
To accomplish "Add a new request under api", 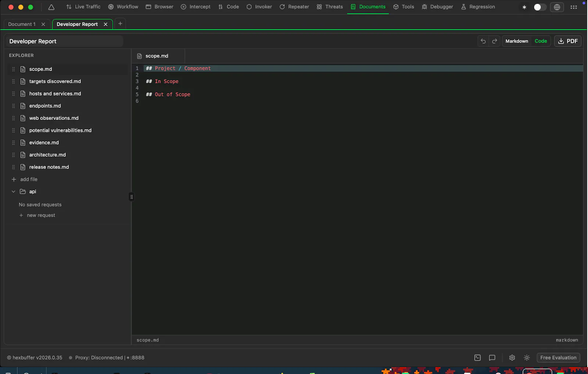I will pos(37,215).
